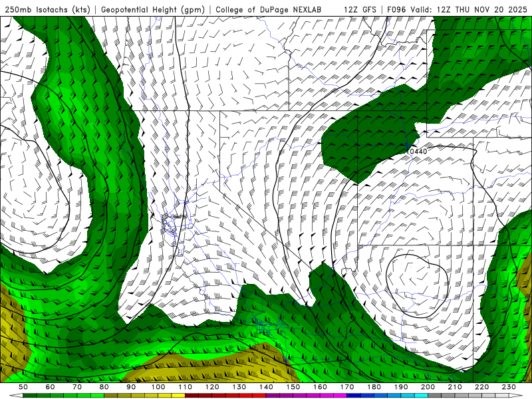Click the "210" colorbar scale value
The image size is (532, 399).
click(456, 387)
